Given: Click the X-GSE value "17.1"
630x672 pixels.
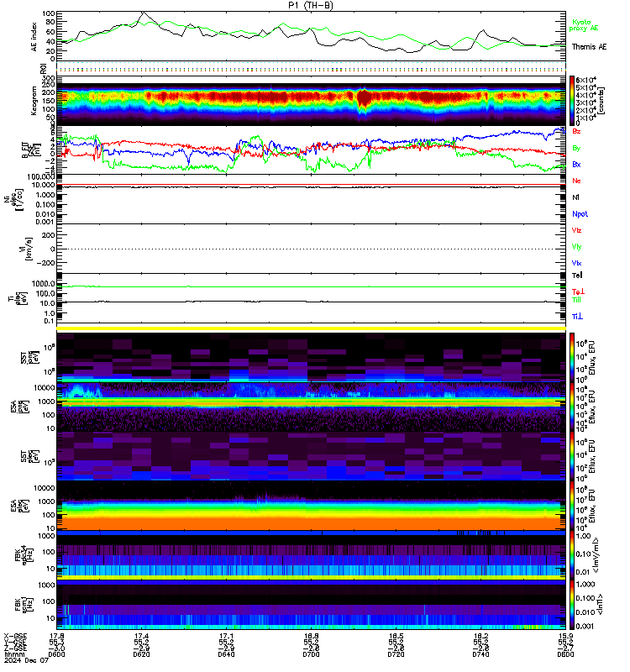Looking at the screenshot, I should pos(226,636).
